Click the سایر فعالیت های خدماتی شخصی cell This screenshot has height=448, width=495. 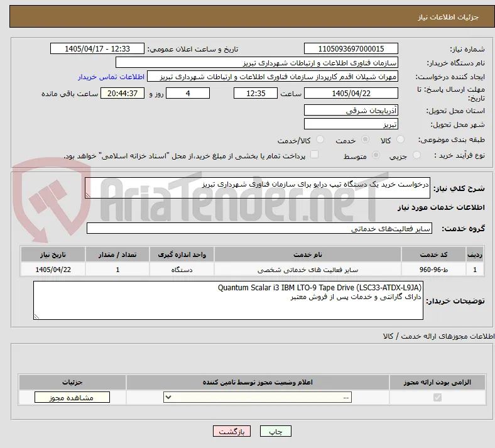click(x=307, y=270)
